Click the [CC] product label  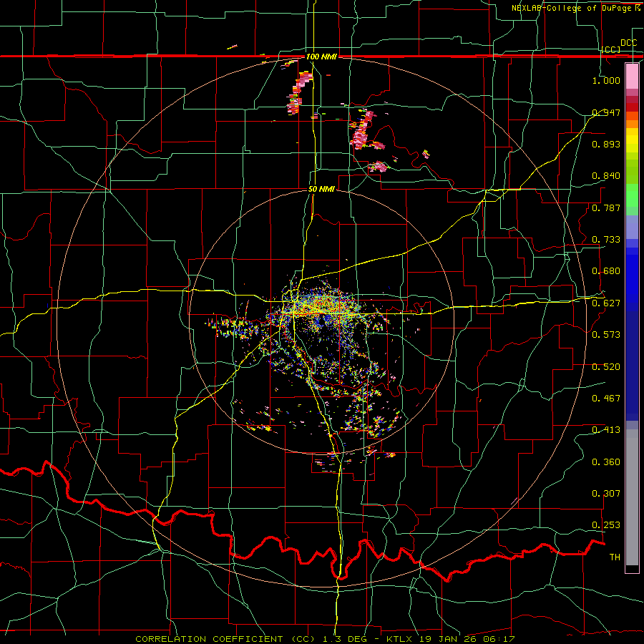point(611,49)
